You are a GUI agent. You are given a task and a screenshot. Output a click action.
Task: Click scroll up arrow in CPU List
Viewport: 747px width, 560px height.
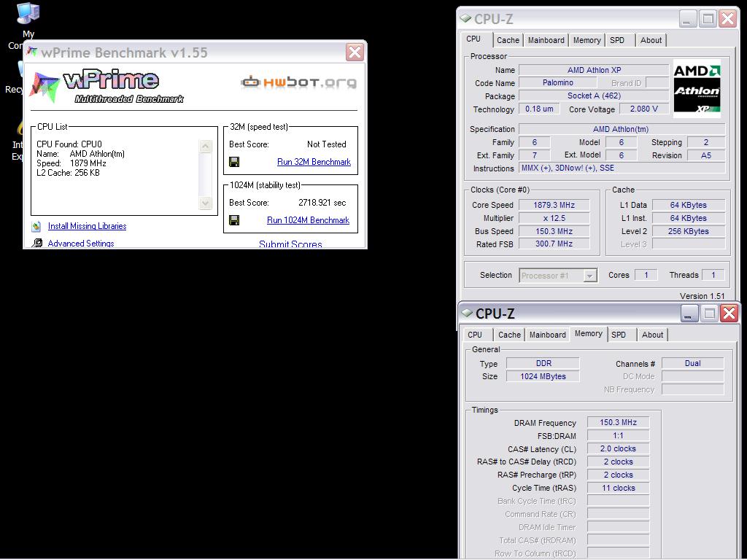point(205,146)
